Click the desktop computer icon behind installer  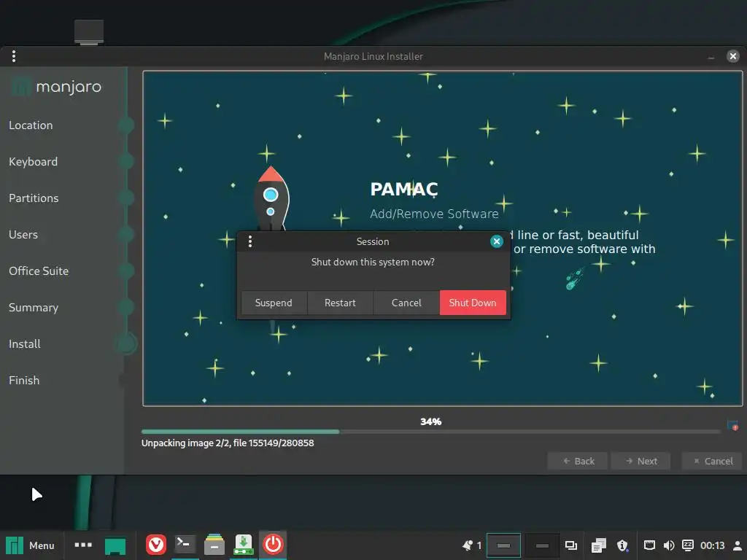89,32
